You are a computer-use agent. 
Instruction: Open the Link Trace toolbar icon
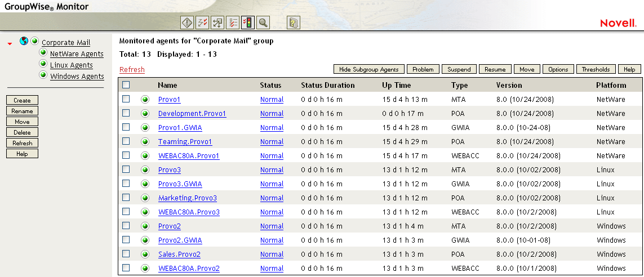202,23
